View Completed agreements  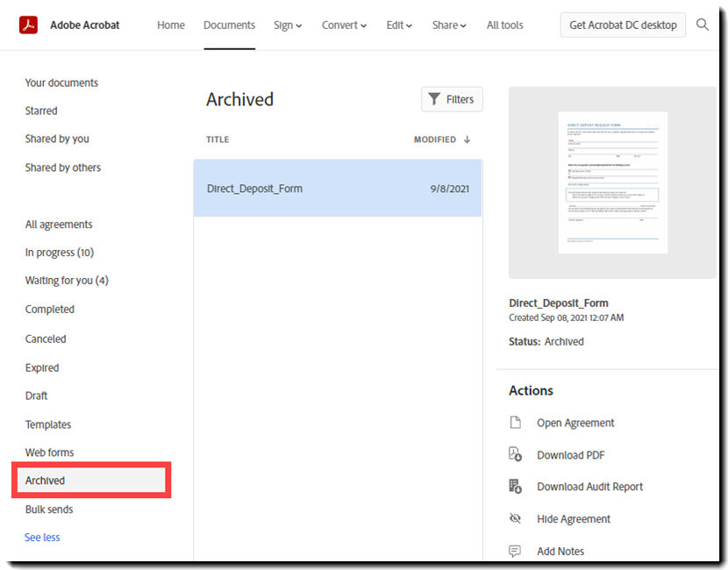50,310
